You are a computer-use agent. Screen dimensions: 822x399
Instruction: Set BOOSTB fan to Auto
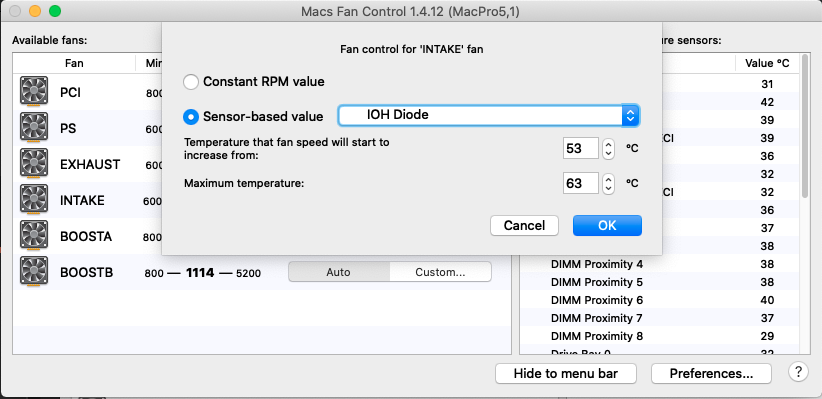339,272
